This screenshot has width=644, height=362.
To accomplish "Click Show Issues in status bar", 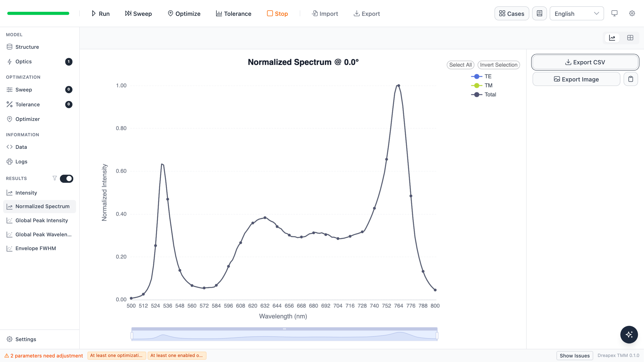I will pyautogui.click(x=575, y=356).
